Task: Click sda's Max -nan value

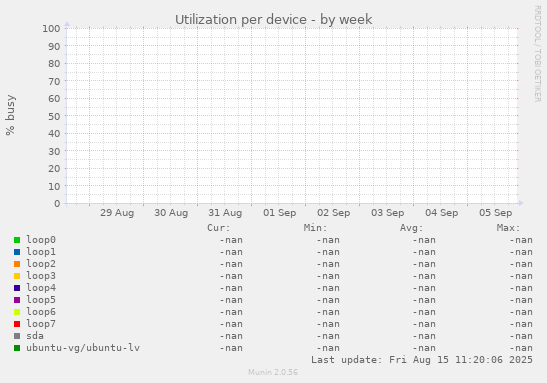Action: [x=521, y=336]
